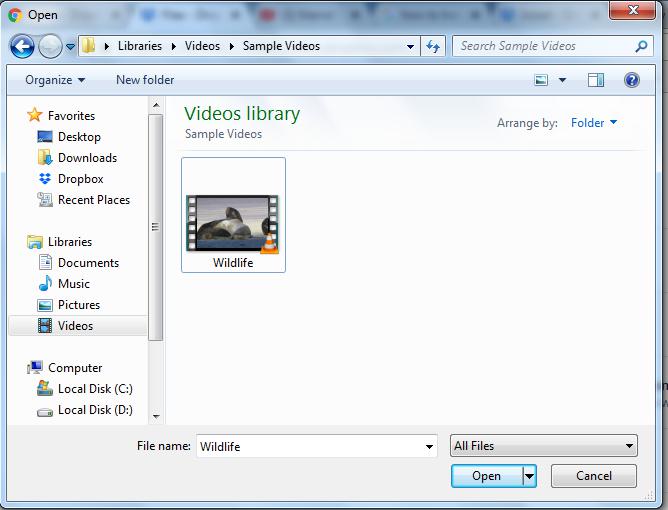Click the Back navigation arrow
Image resolution: width=668 pixels, height=510 pixels.
22,46
